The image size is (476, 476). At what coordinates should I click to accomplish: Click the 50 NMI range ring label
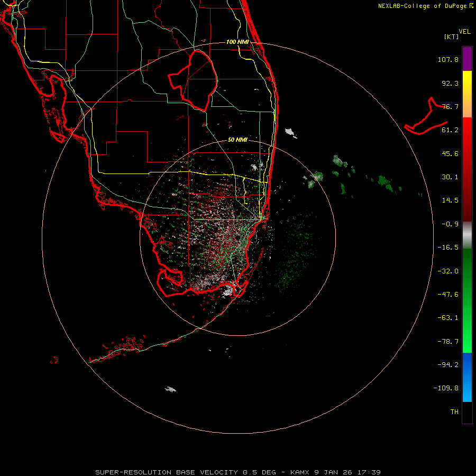(237, 140)
